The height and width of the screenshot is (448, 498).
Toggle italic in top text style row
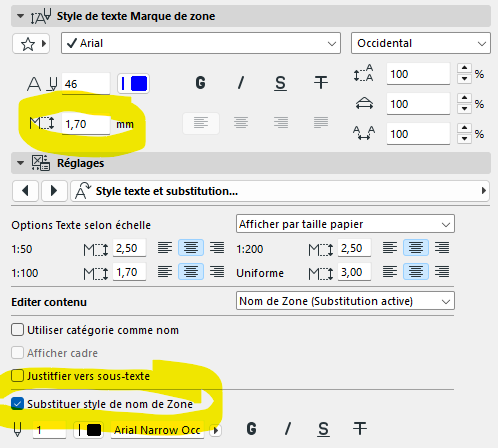241,83
